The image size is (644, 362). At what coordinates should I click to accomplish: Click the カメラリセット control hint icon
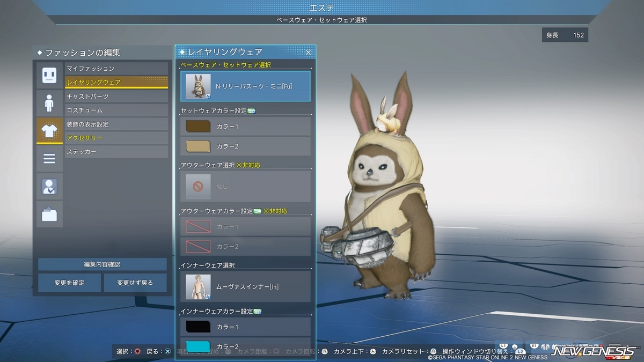(434, 352)
